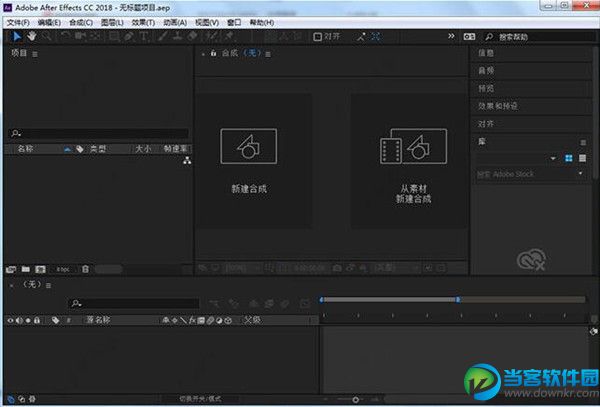Open the 编辑(E) menu
The height and width of the screenshot is (407, 600).
[x=49, y=23]
